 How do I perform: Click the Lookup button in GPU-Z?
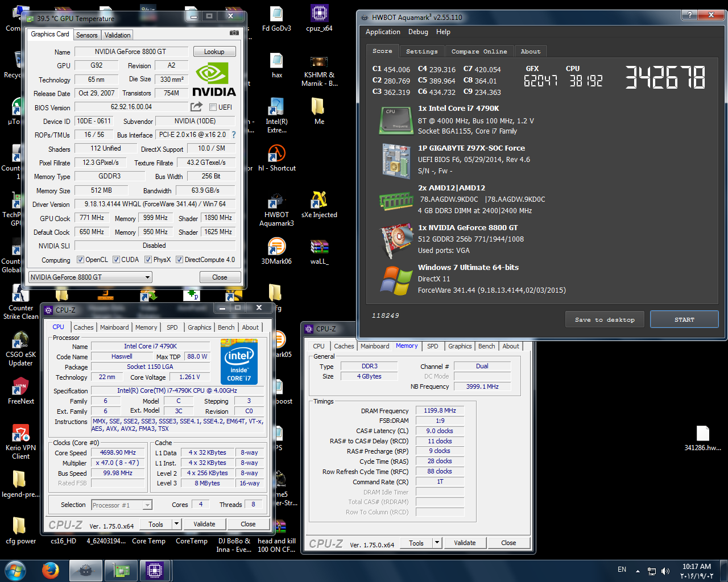[214, 52]
